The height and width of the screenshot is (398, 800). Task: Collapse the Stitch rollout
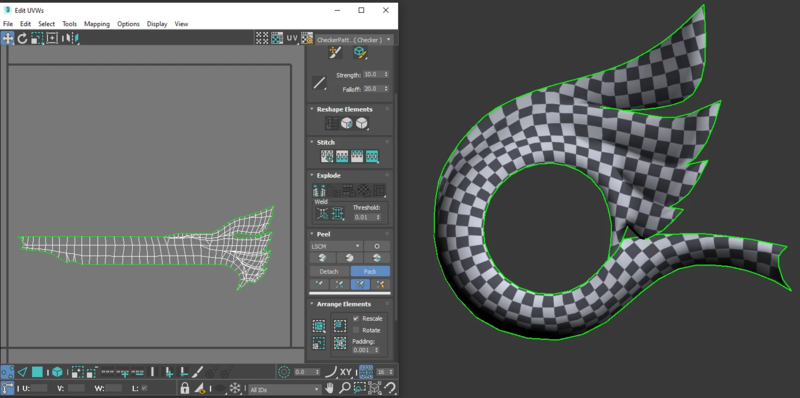[x=312, y=142]
